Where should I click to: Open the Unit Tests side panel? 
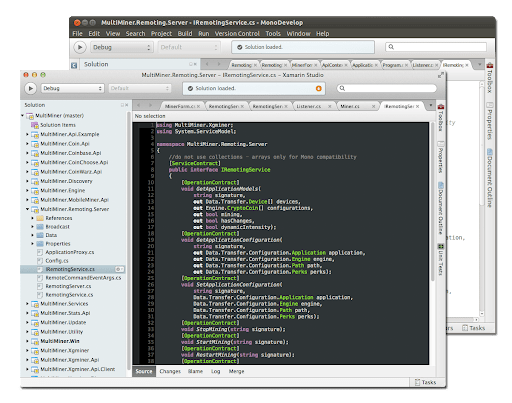(441, 260)
